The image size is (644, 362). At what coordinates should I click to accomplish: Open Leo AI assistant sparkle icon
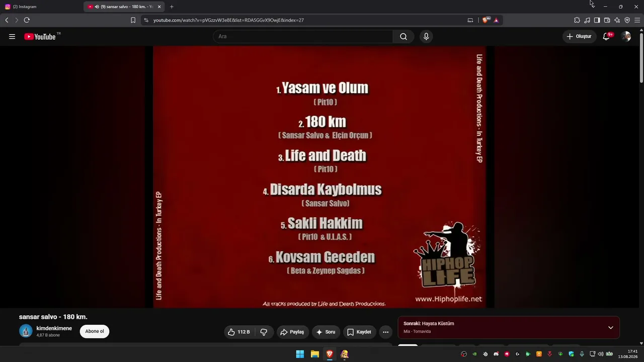(617, 20)
